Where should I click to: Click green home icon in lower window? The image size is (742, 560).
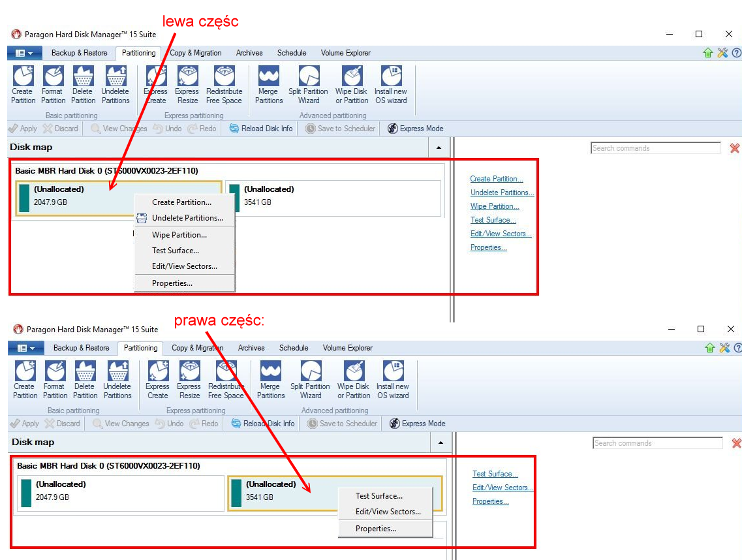click(x=710, y=348)
